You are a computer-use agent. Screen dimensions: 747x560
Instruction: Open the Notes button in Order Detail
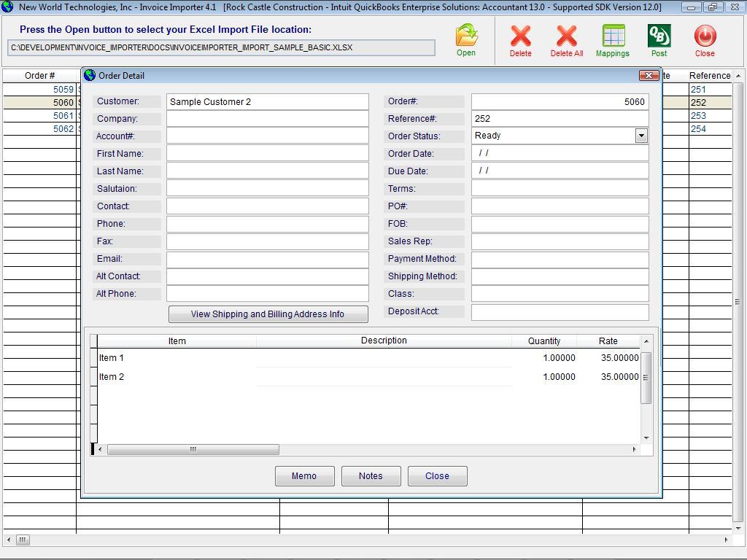tap(371, 475)
